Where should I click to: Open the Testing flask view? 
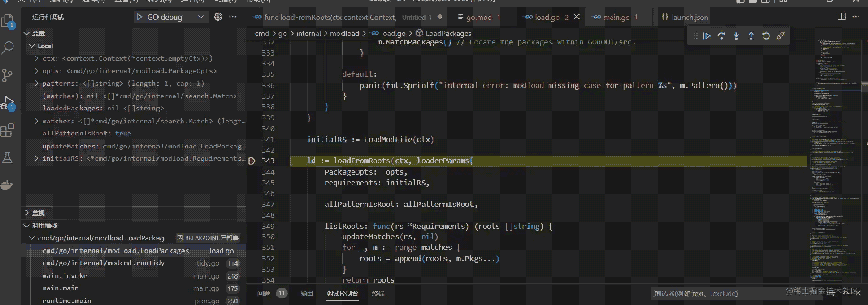[x=8, y=158]
